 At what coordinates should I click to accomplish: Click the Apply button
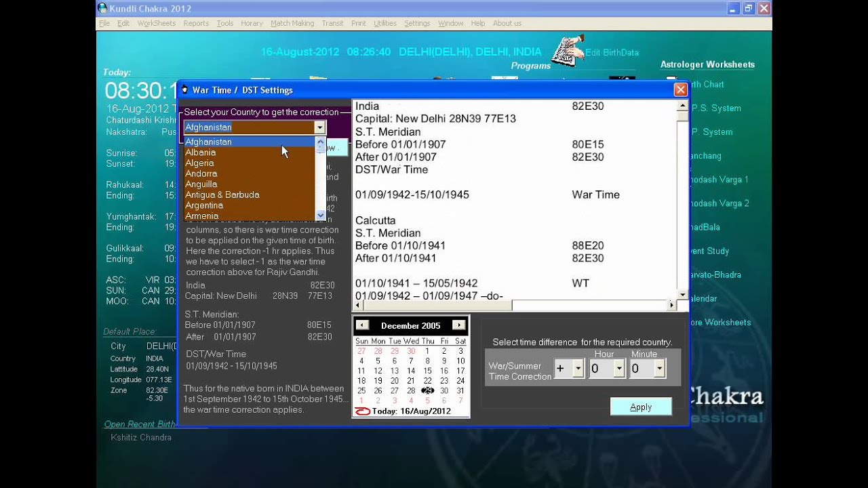point(641,407)
